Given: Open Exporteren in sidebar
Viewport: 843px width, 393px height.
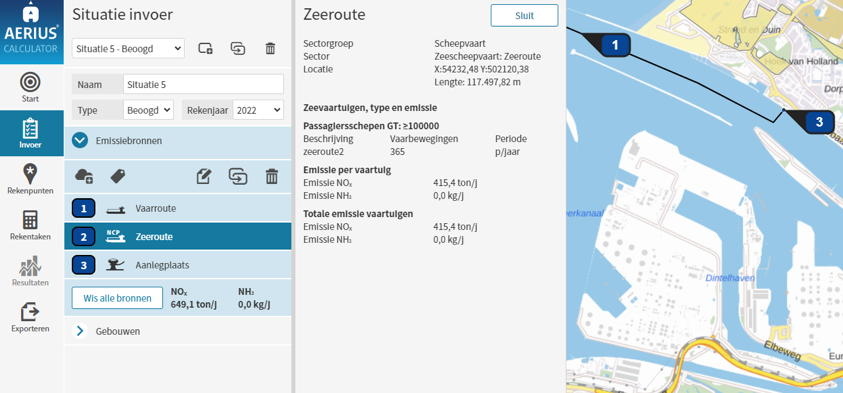Looking at the screenshot, I should click(x=31, y=317).
